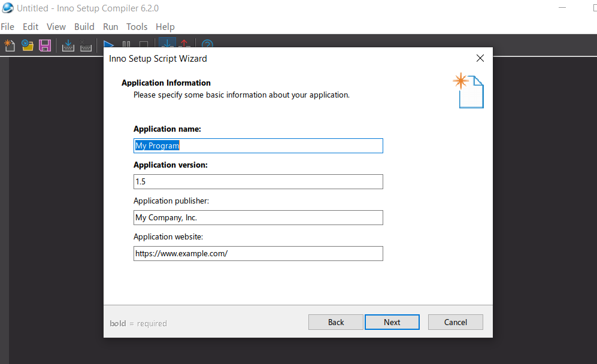This screenshot has width=597, height=364.
Task: Click the Target Setup down-arrow icon
Action: (167, 43)
